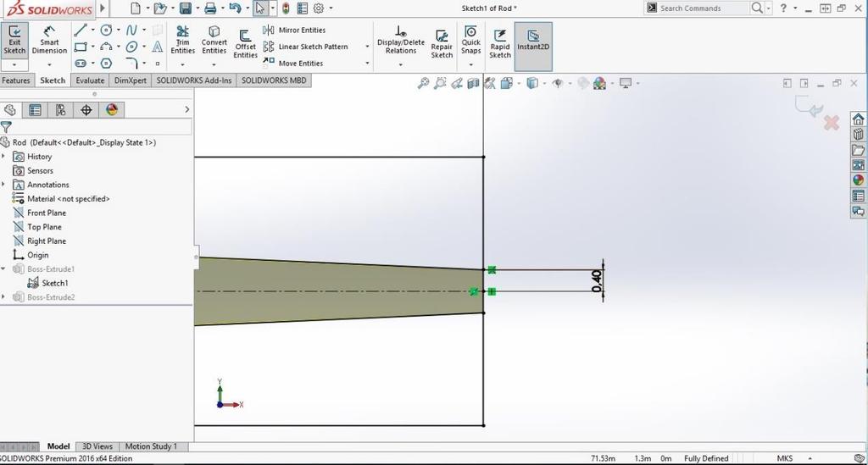Viewport: 868px width, 465px height.
Task: Select the sketch Point tool
Action: tap(158, 64)
